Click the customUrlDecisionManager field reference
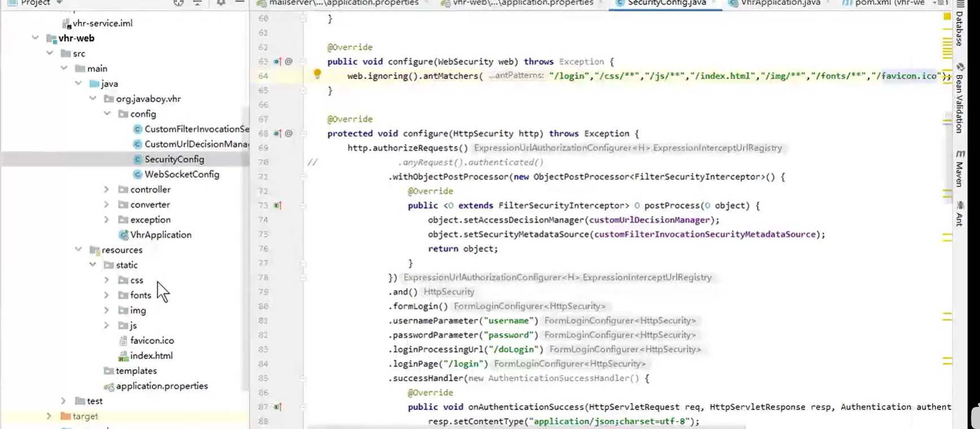This screenshot has width=980, height=429. [x=650, y=220]
